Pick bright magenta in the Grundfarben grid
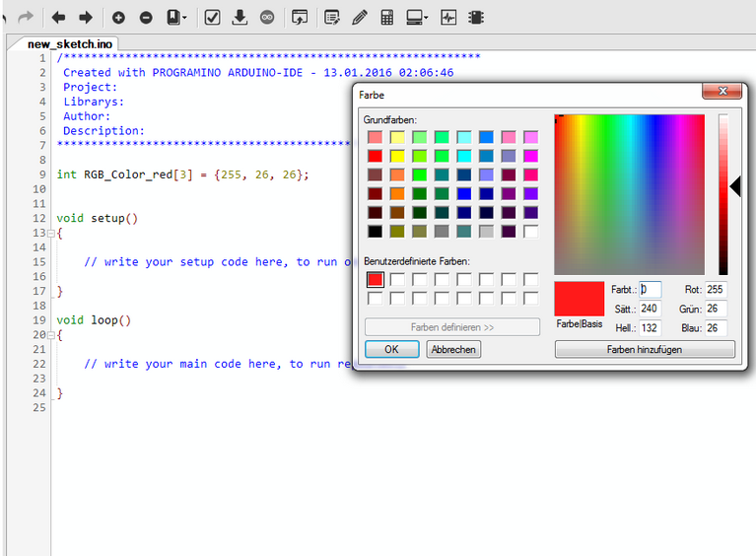The image size is (756, 556). point(531,156)
